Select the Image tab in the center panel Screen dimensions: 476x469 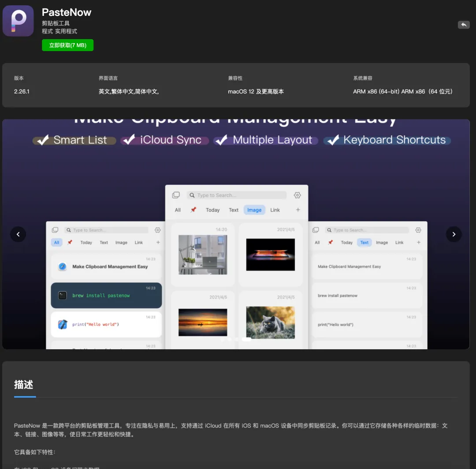coord(254,210)
